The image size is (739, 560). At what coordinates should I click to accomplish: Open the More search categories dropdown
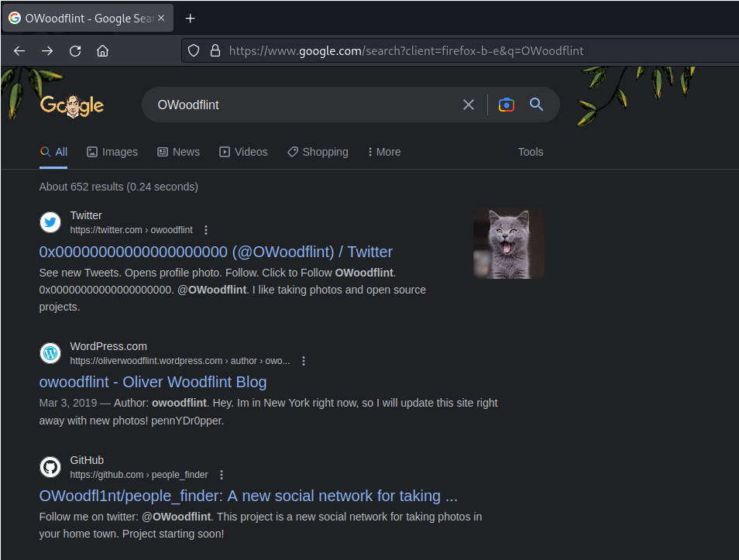383,152
